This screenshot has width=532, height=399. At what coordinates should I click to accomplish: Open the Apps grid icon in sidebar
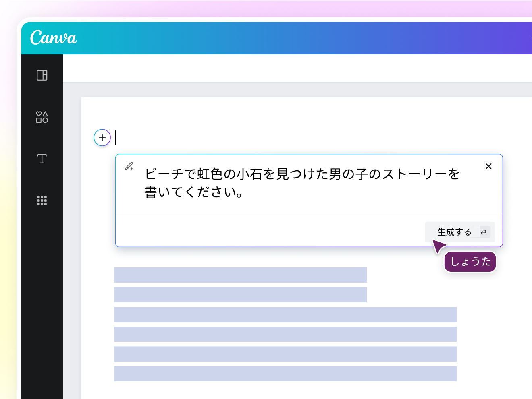[42, 201]
